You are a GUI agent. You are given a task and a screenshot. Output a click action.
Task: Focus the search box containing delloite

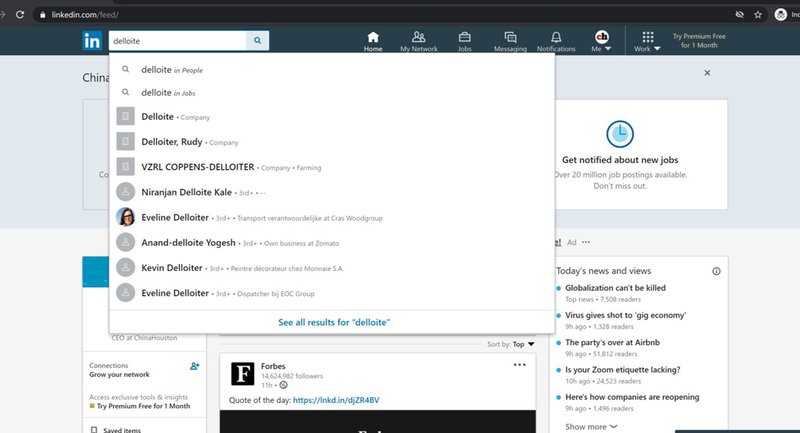click(x=178, y=41)
